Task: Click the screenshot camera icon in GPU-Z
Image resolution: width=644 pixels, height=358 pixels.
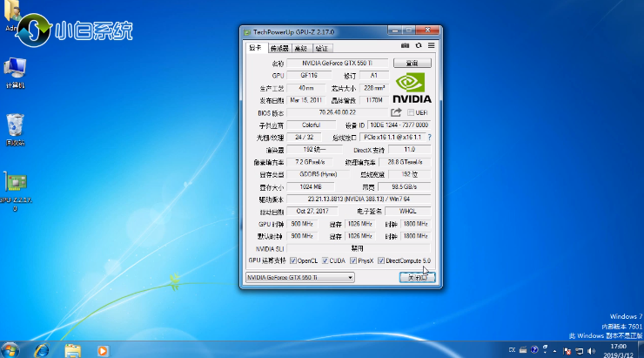Action: [406, 45]
